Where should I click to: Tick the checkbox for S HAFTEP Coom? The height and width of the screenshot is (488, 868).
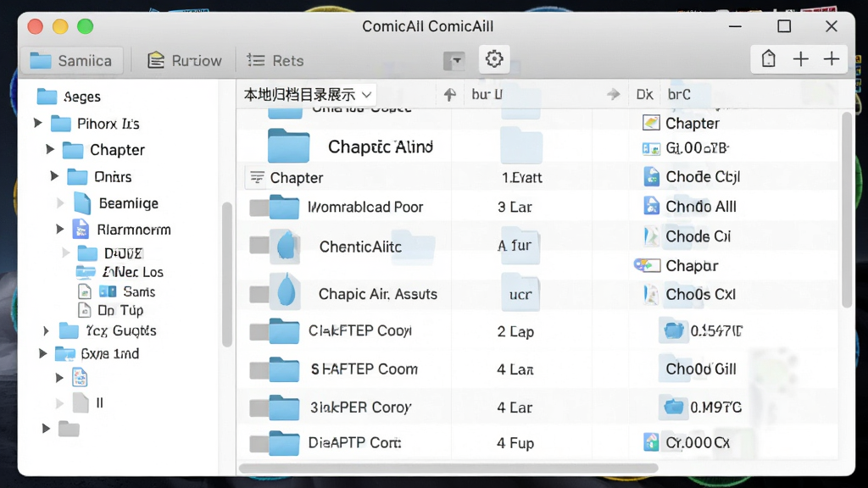tap(259, 370)
